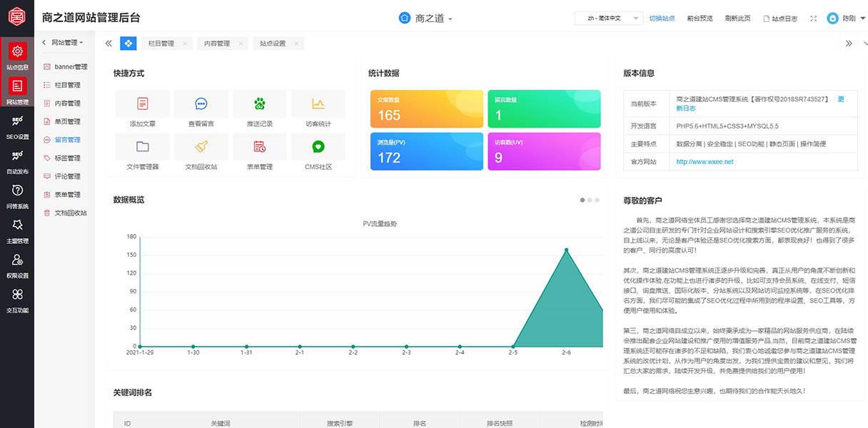The image size is (868, 428).
Task: Select the third chart carousel dot
Action: pos(597,200)
